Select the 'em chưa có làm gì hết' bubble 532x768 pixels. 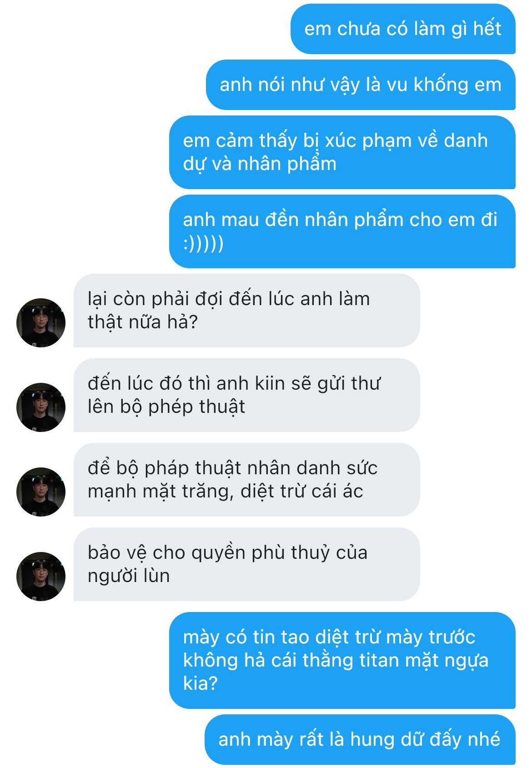tap(403, 29)
